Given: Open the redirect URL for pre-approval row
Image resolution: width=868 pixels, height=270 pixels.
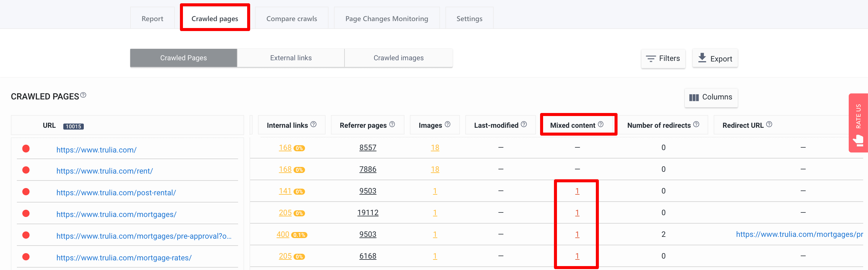Looking at the screenshot, I should [x=799, y=234].
